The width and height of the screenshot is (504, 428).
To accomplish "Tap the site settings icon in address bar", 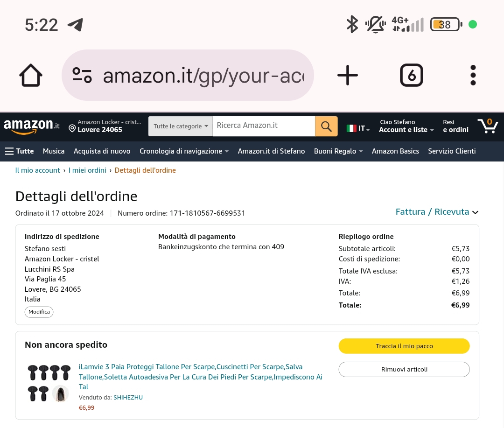I will click(82, 75).
